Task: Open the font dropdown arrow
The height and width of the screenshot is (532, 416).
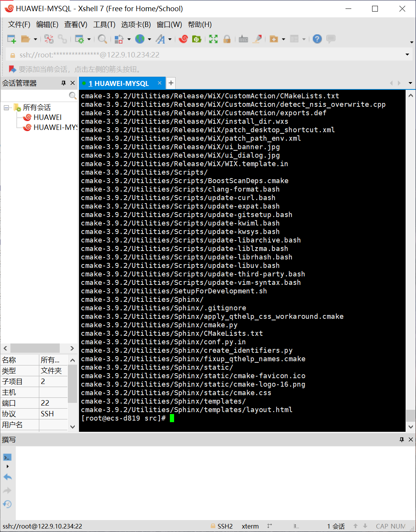Action: 170,39
